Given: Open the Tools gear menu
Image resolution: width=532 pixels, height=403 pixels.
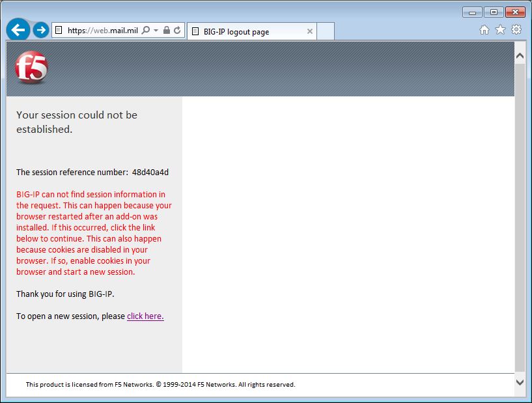Looking at the screenshot, I should (x=516, y=29).
